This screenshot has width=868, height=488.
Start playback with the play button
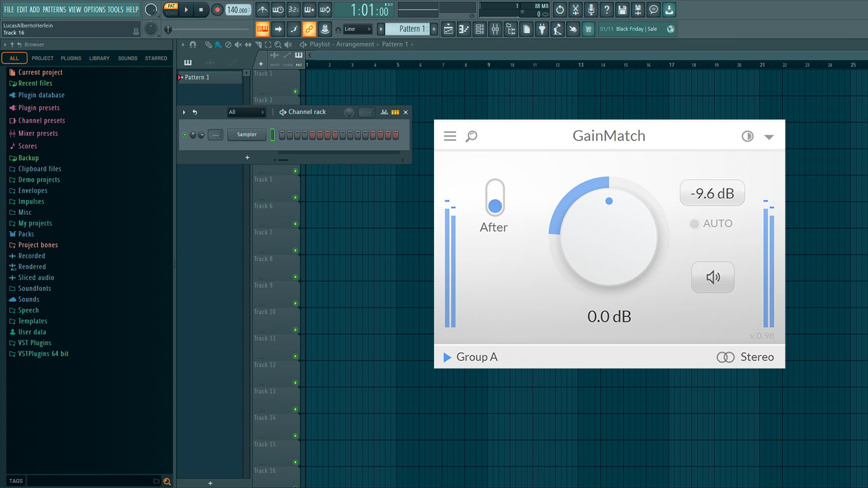coord(186,10)
